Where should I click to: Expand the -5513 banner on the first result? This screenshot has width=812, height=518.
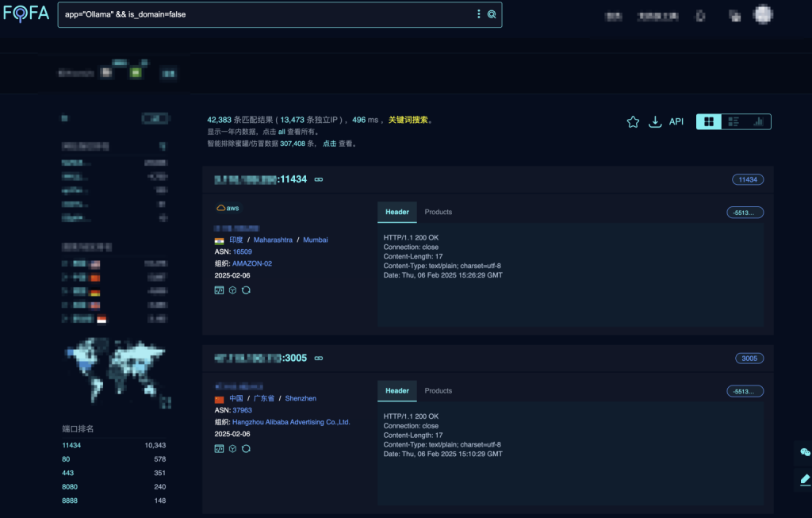click(x=745, y=212)
